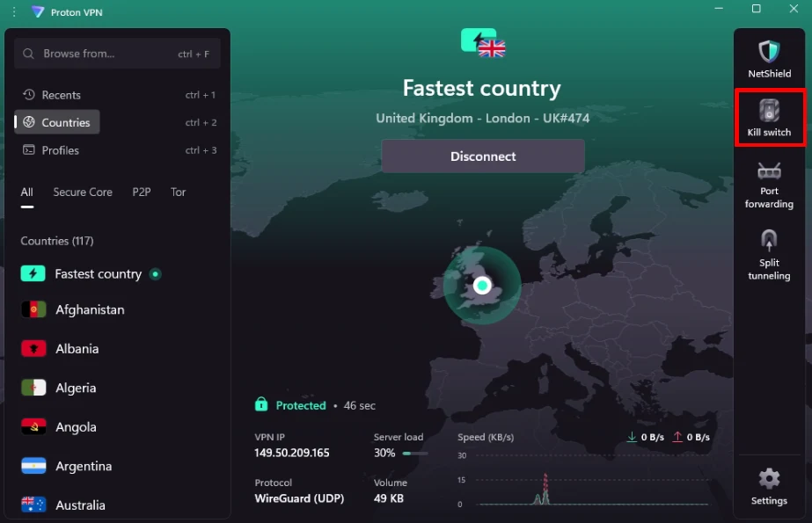Screen dimensions: 812x523
Task: Click the London connection marker on map
Action: tap(482, 286)
